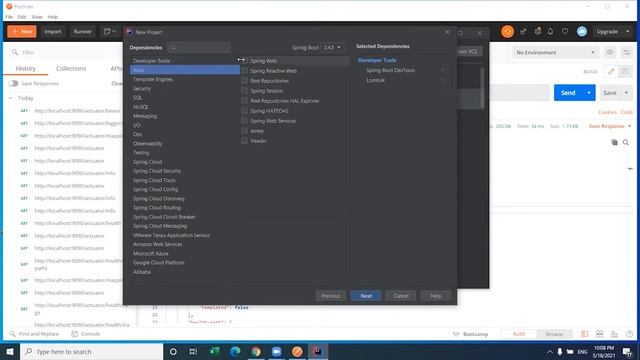Screen dimensions: 640x360
Task: Click Next in the New Project dialog
Action: 366,296
